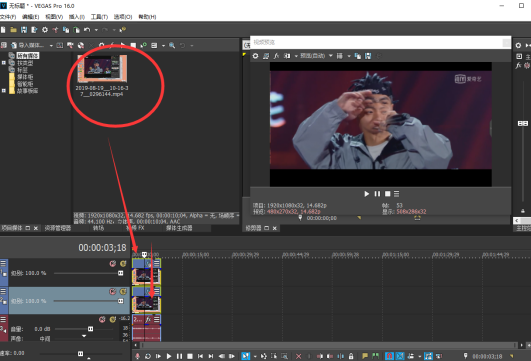Open preview properties gear in video preview

pyautogui.click(x=256, y=56)
